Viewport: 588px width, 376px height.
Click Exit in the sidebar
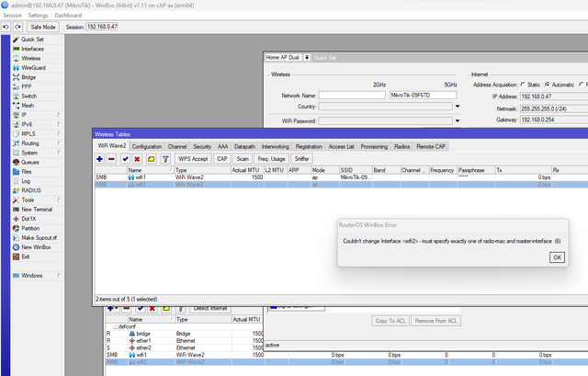[x=25, y=256]
